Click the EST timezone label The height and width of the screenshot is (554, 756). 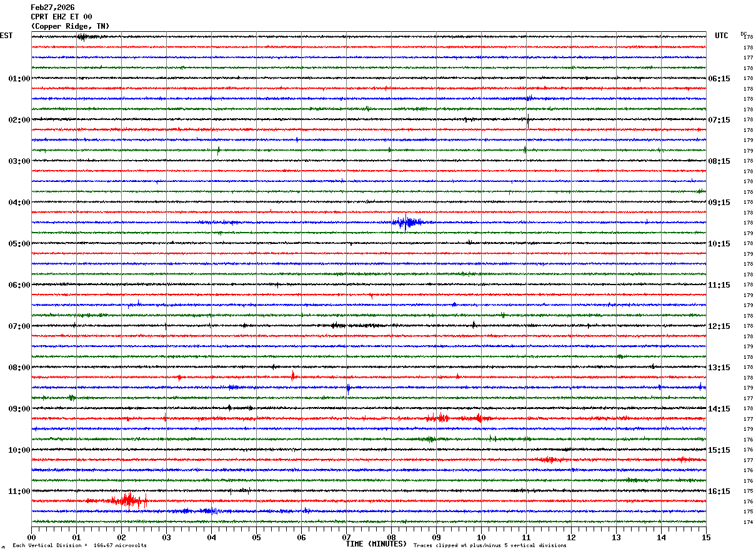(6, 36)
